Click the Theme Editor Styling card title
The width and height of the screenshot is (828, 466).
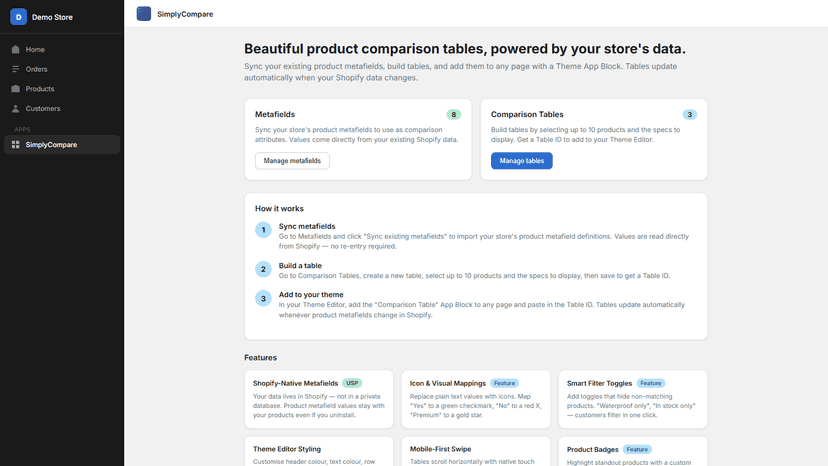[287, 449]
